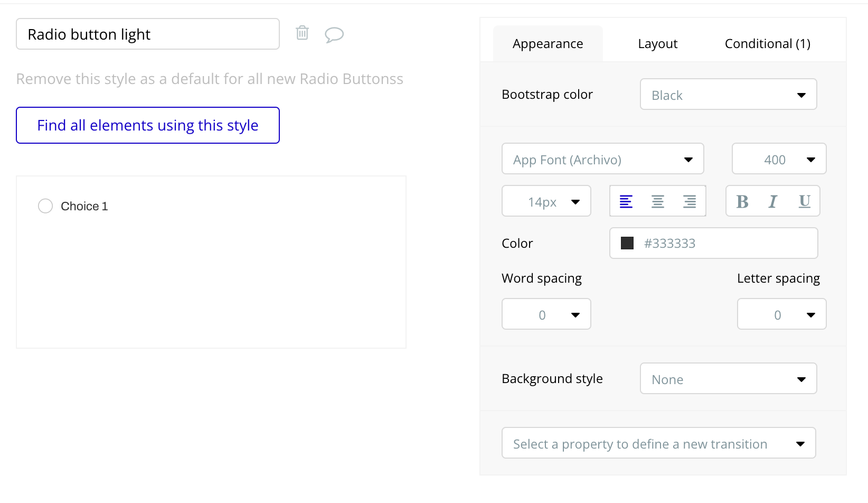Click Remove this style as default link

[210, 79]
